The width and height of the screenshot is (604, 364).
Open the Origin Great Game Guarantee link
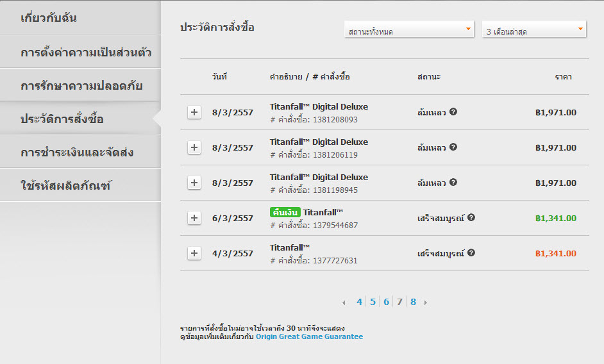[309, 336]
